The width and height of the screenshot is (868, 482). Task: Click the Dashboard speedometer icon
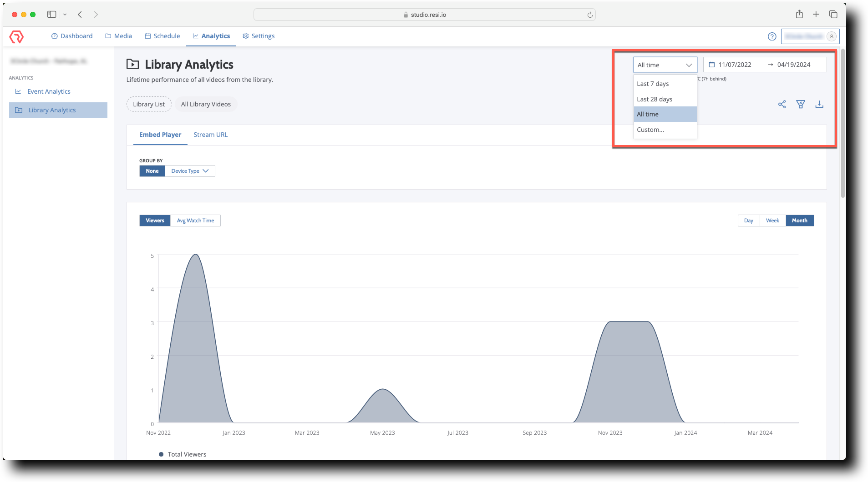54,36
